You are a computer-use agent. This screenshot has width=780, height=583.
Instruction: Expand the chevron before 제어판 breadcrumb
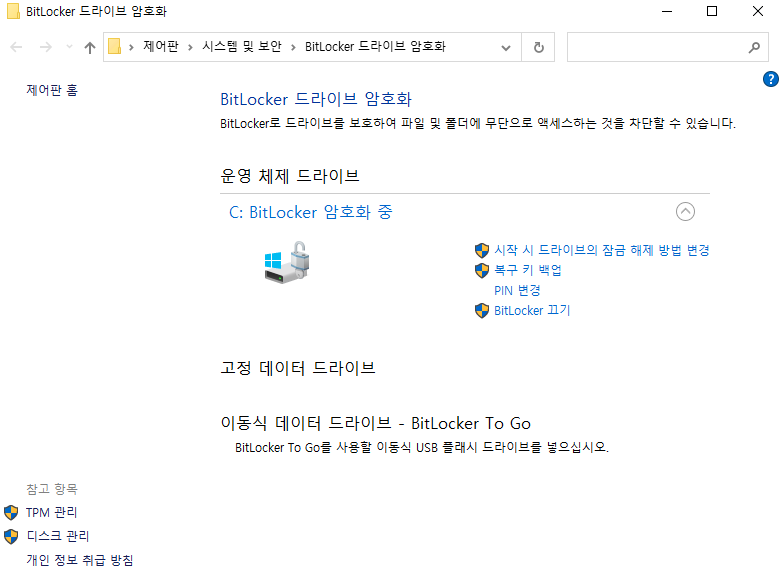click(131, 47)
